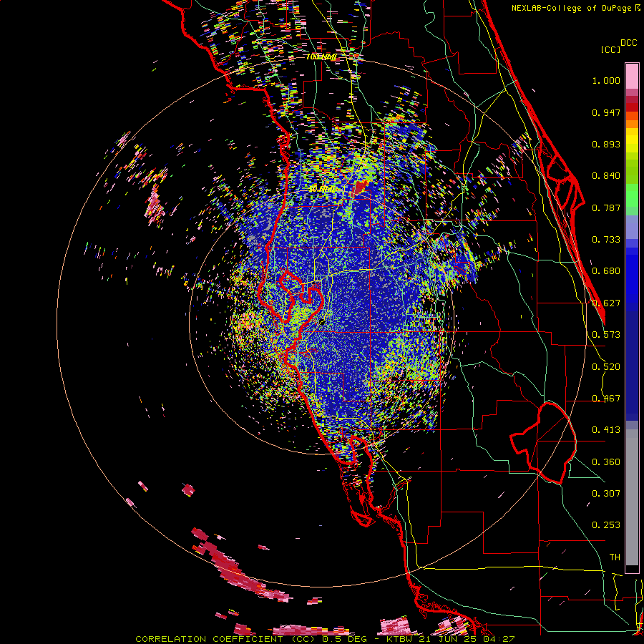644x644 pixels.
Task: Click the 0.360 legend value
Action: pos(606,462)
